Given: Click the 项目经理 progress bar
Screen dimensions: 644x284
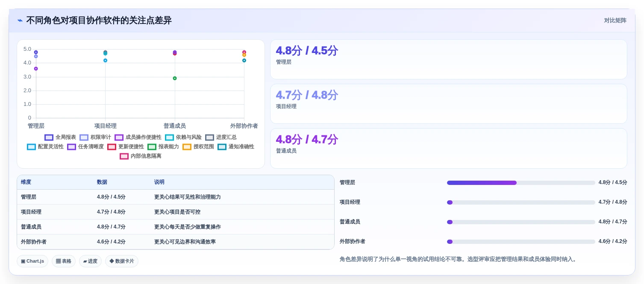Looking at the screenshot, I should [521, 202].
